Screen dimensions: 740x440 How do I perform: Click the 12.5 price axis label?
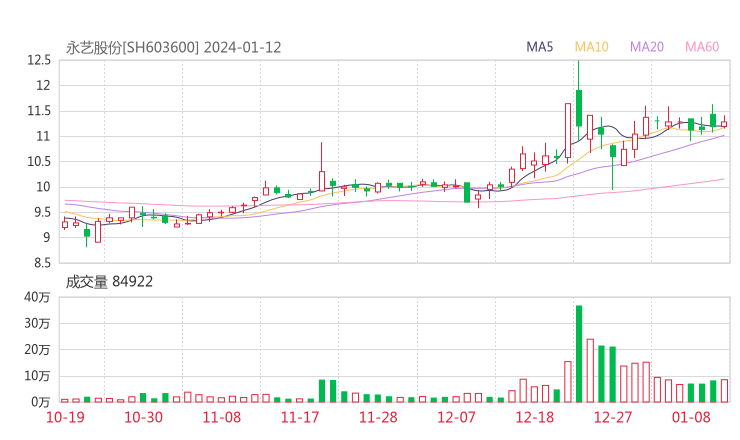point(39,60)
